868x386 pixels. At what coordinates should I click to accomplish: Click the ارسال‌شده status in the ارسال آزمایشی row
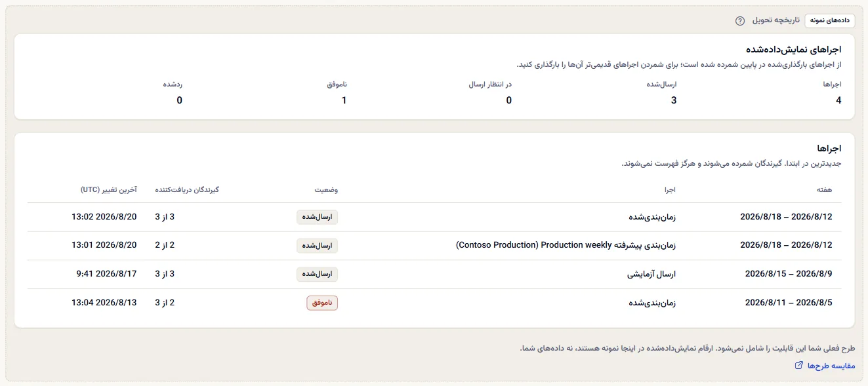(317, 274)
